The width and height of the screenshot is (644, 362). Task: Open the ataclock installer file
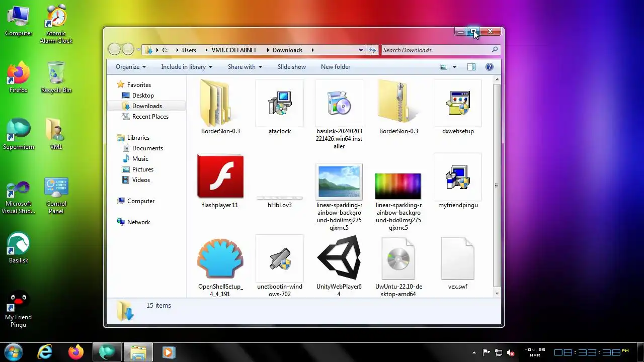point(280,107)
